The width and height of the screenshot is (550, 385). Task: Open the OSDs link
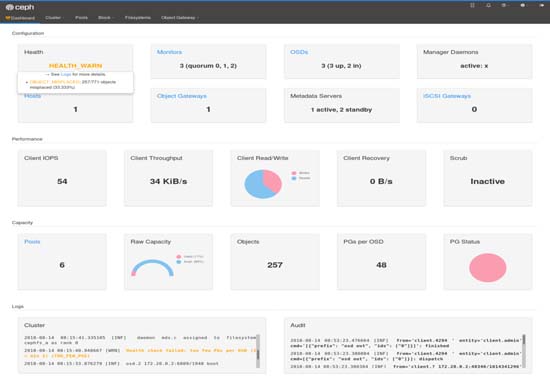pyautogui.click(x=299, y=52)
